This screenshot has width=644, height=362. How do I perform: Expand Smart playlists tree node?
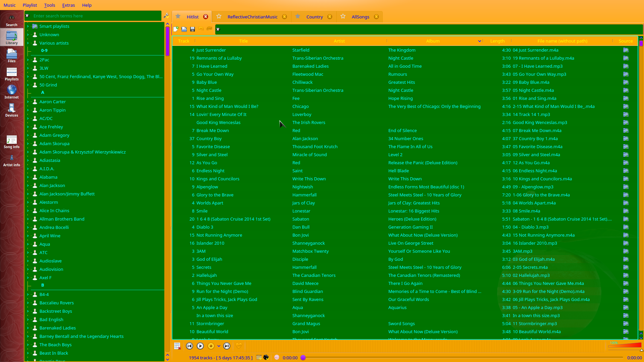click(x=28, y=26)
